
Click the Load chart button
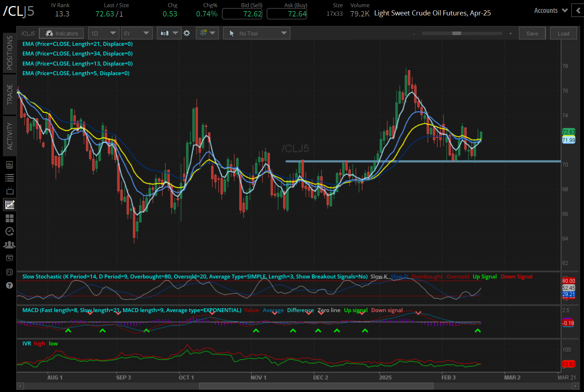pyautogui.click(x=563, y=33)
